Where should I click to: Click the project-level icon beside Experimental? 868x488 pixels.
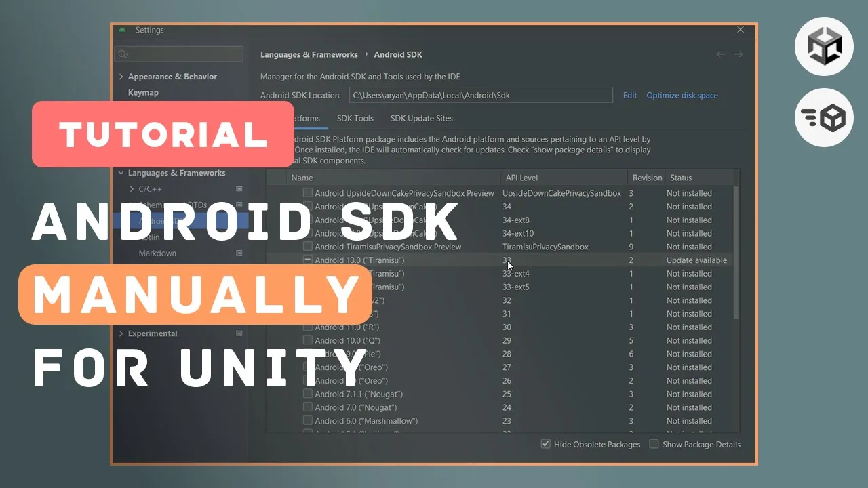pyautogui.click(x=239, y=333)
